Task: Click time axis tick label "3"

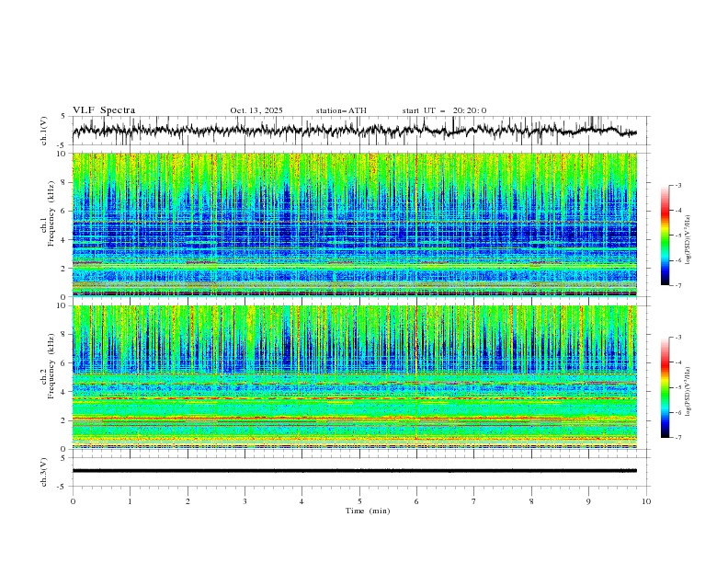Action: [x=245, y=501]
